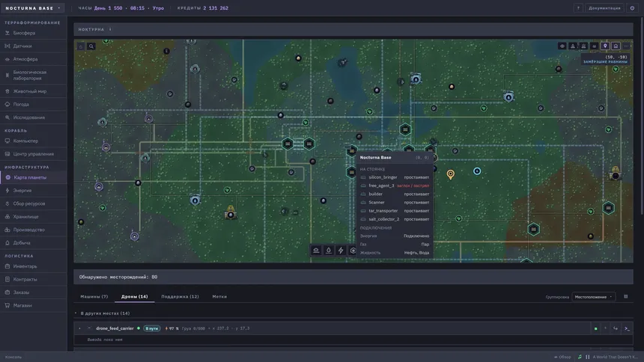Pause the music in status bar
Image resolution: width=644 pixels, height=362 pixels.
pos(587,357)
